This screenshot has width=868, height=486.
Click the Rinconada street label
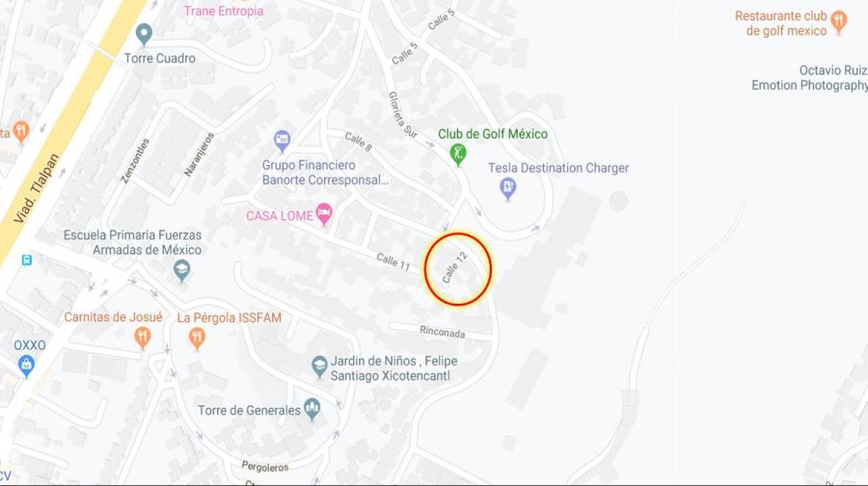point(443,332)
